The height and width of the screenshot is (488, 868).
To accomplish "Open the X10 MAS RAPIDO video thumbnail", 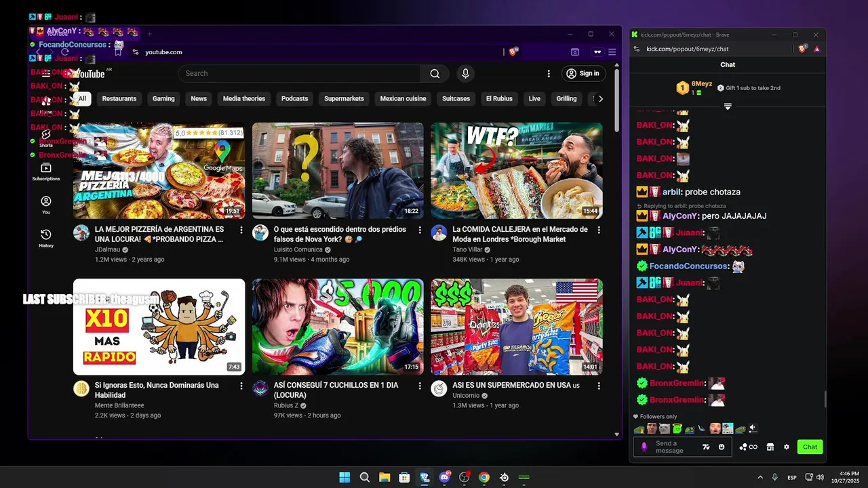I will coord(159,327).
